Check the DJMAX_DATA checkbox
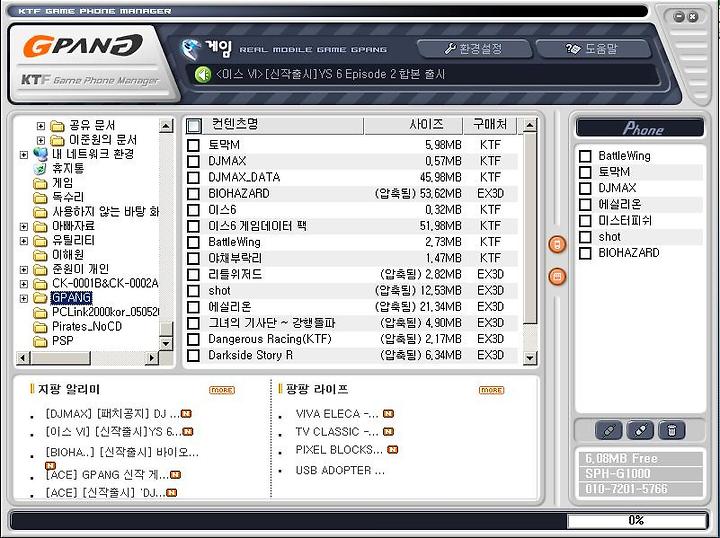 click(193, 177)
